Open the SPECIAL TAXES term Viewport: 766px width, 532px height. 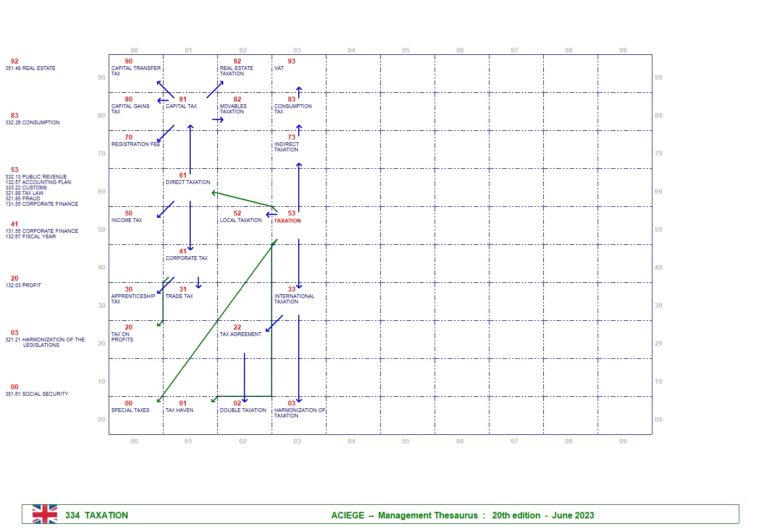(x=130, y=410)
